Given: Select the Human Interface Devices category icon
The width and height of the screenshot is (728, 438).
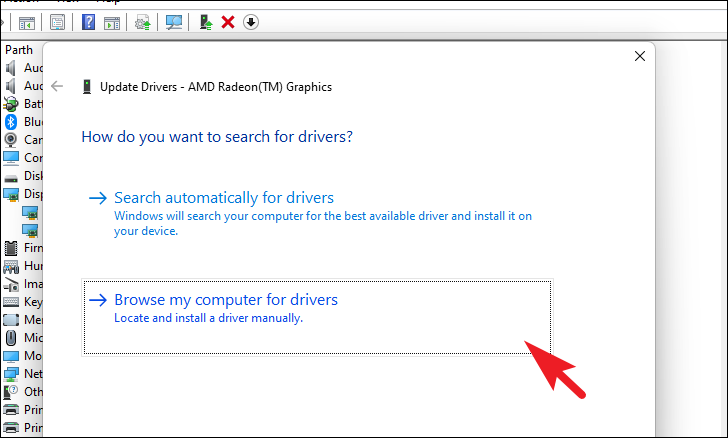Looking at the screenshot, I should 11,266.
